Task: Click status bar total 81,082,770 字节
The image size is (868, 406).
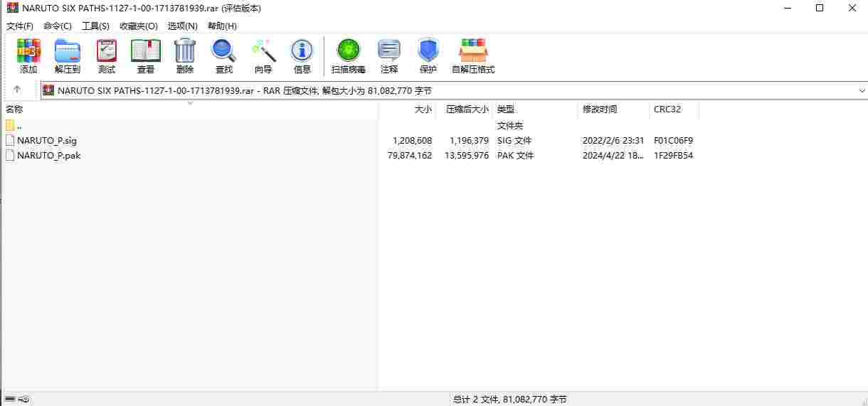Action: coord(510,400)
